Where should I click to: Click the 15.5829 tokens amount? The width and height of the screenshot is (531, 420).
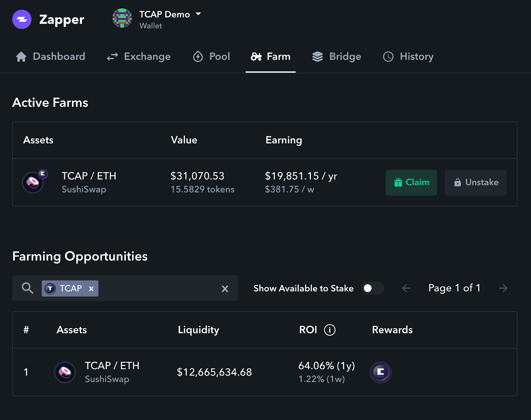pyautogui.click(x=202, y=189)
